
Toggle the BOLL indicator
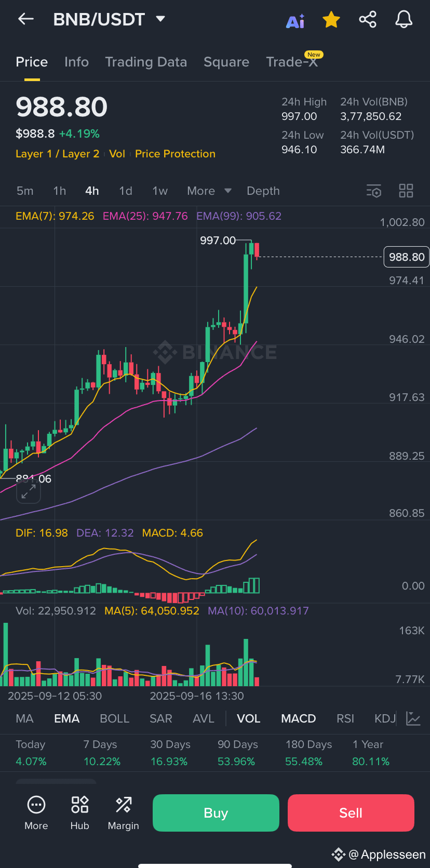pyautogui.click(x=114, y=718)
